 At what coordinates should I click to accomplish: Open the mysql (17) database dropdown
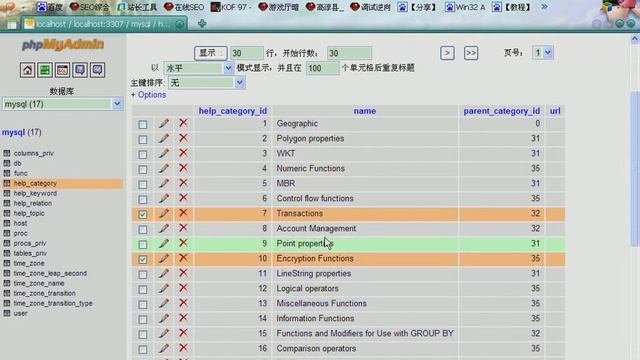point(62,104)
